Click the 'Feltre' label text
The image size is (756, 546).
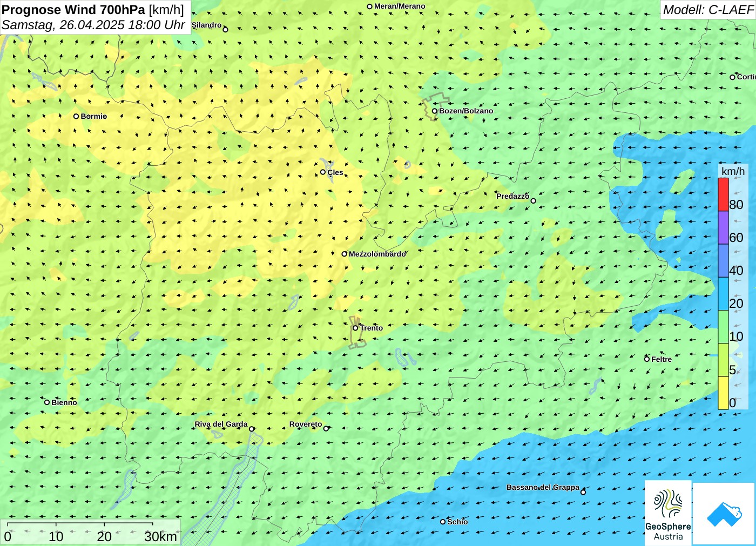(661, 359)
